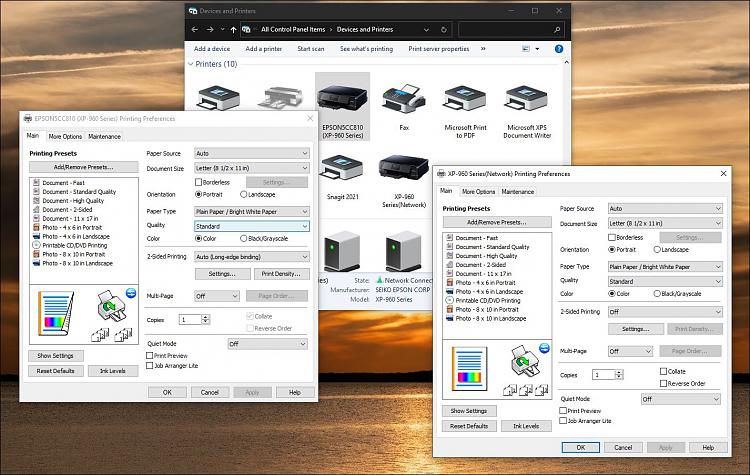Viewport: 750px width, 475px height.
Task: Click Show Settings in EPSON5CC810 dialog
Action: coord(55,355)
